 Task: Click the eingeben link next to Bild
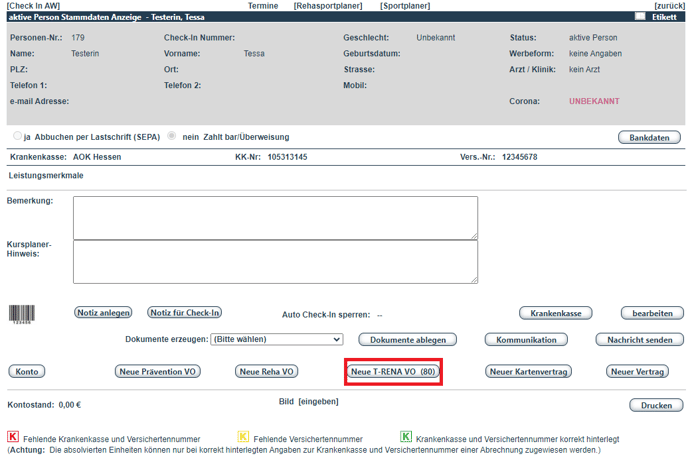(318, 401)
